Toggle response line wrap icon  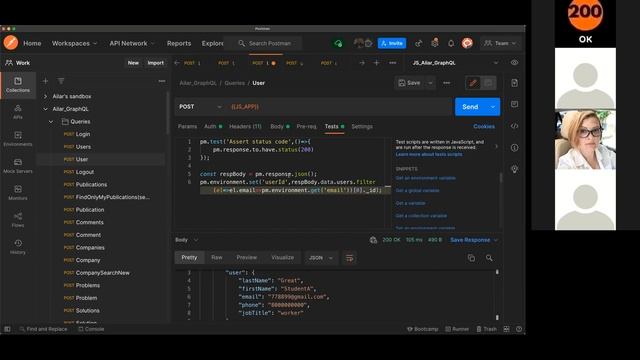point(349,258)
